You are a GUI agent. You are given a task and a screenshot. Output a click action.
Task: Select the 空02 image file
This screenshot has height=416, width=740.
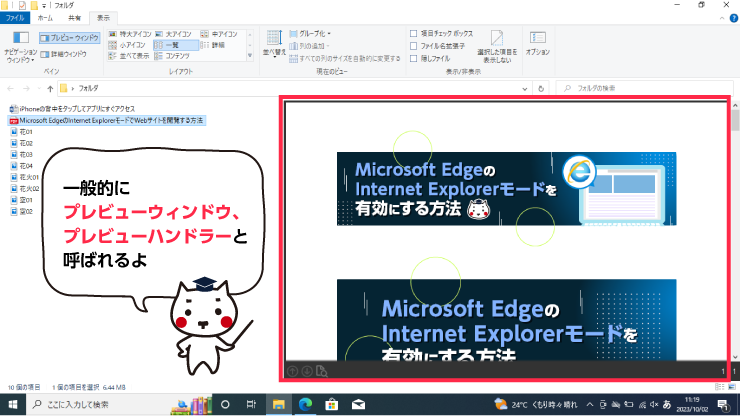22,211
